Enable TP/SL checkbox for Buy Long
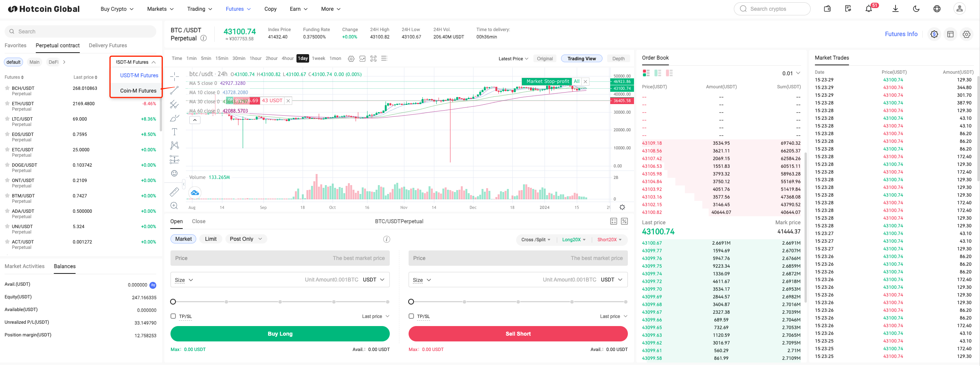Screen dimensions: 980x366 (173, 316)
